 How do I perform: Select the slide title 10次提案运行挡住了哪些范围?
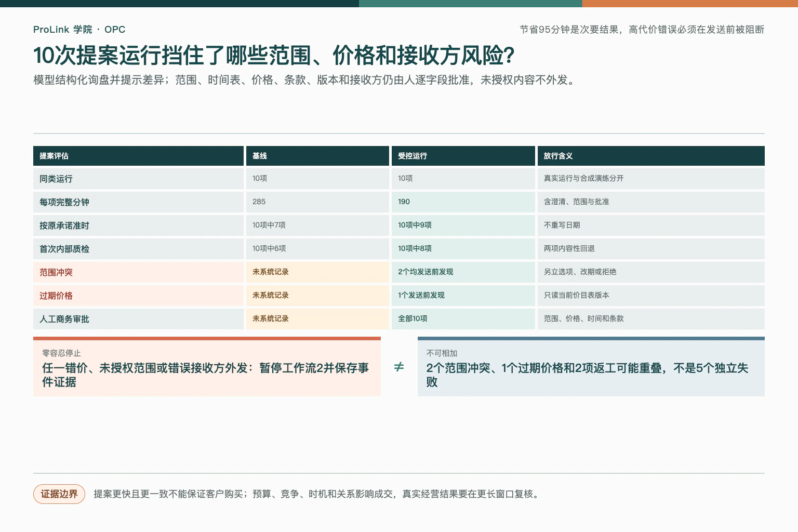(274, 56)
